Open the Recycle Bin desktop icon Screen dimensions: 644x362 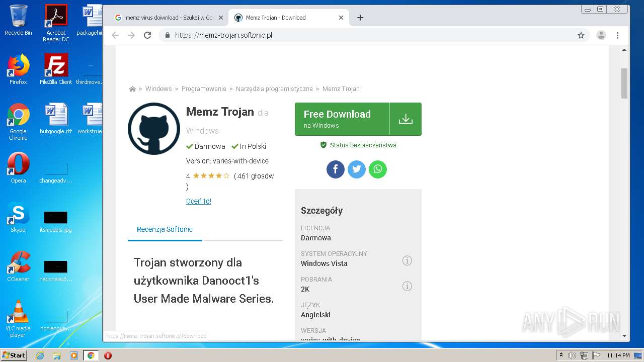(x=18, y=20)
